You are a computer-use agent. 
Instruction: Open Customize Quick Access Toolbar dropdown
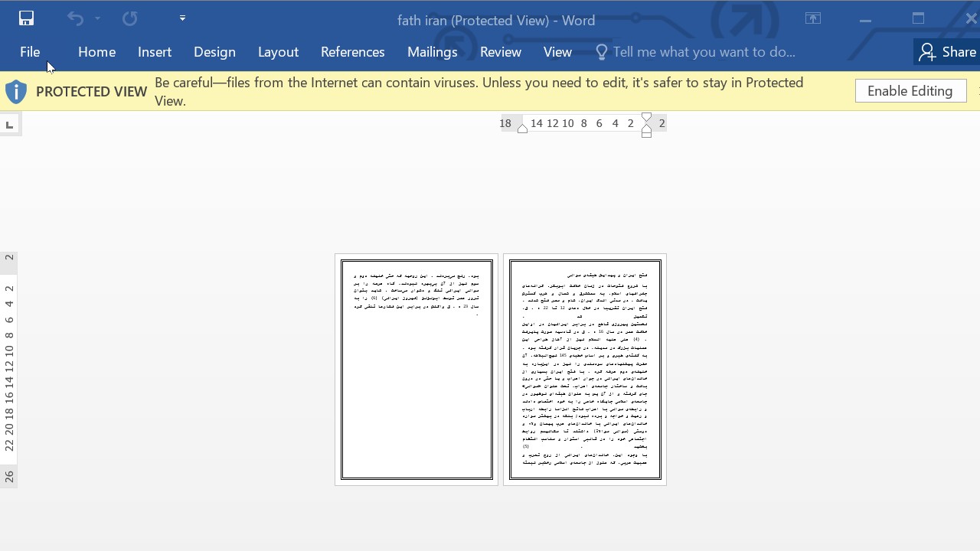click(x=182, y=18)
